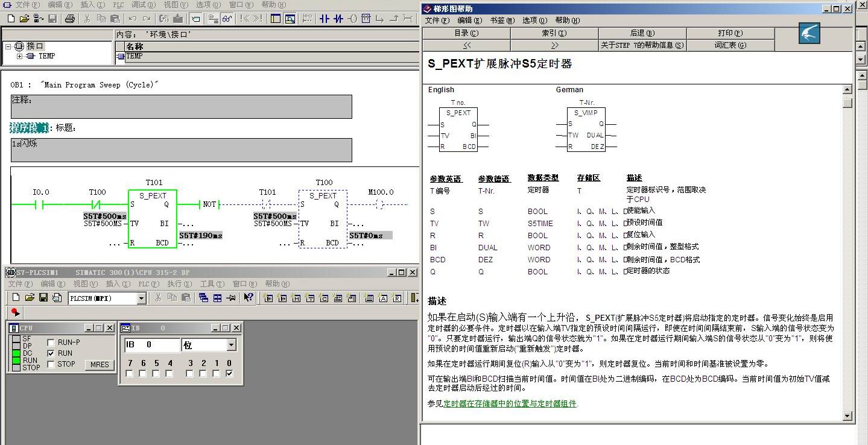Insert a normally open contact
Screen dimensions: 868x445
325,19
